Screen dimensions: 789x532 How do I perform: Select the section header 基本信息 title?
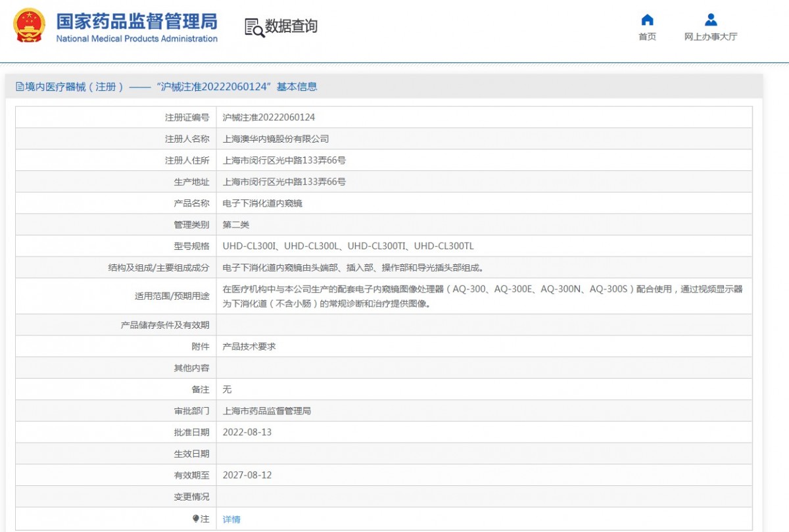[297, 87]
